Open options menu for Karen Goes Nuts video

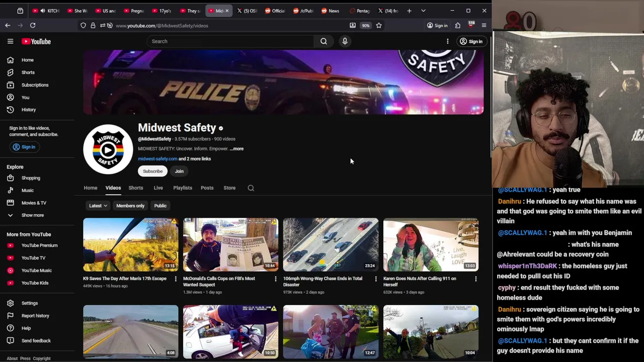point(475,279)
